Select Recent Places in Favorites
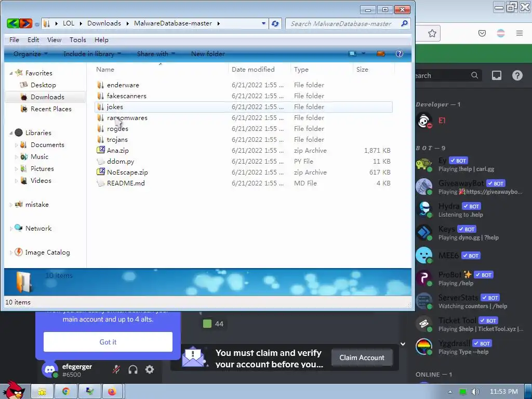Viewport: 532px width, 399px height. [x=51, y=109]
